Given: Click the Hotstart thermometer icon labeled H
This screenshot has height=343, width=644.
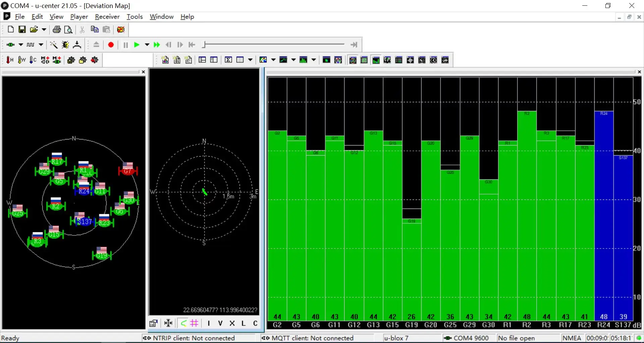Looking at the screenshot, I should [x=10, y=60].
